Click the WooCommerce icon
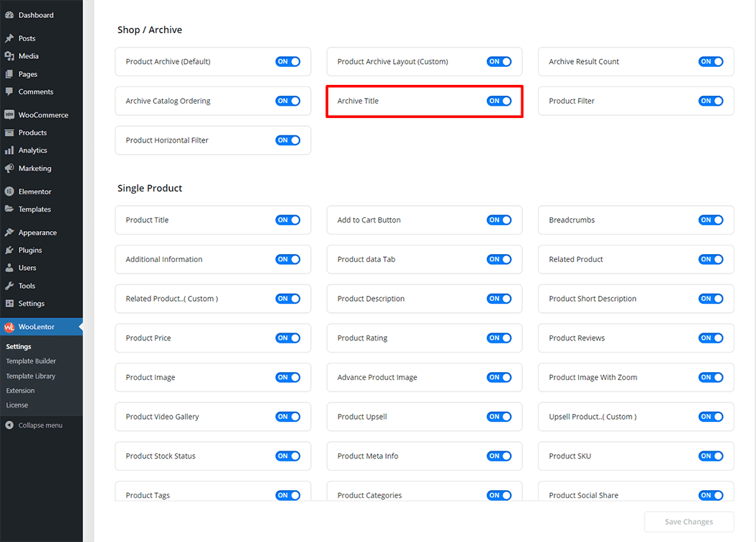The image size is (756, 542). click(9, 115)
